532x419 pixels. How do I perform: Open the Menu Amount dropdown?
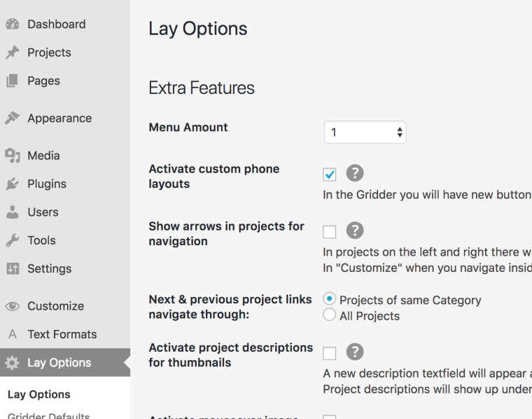(365, 132)
